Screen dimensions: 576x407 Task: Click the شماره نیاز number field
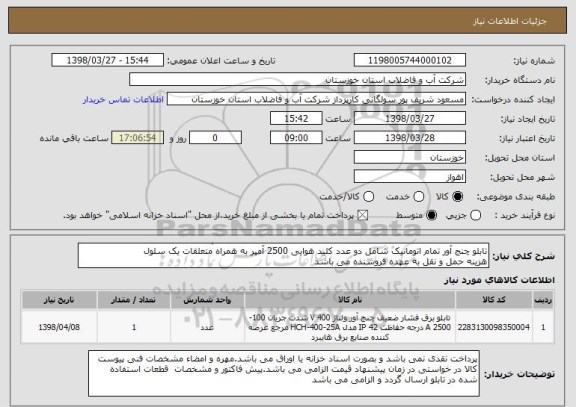pos(410,60)
